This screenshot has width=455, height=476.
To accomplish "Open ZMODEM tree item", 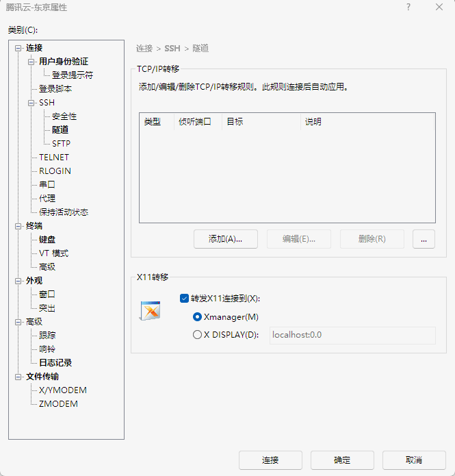I will [x=58, y=404].
